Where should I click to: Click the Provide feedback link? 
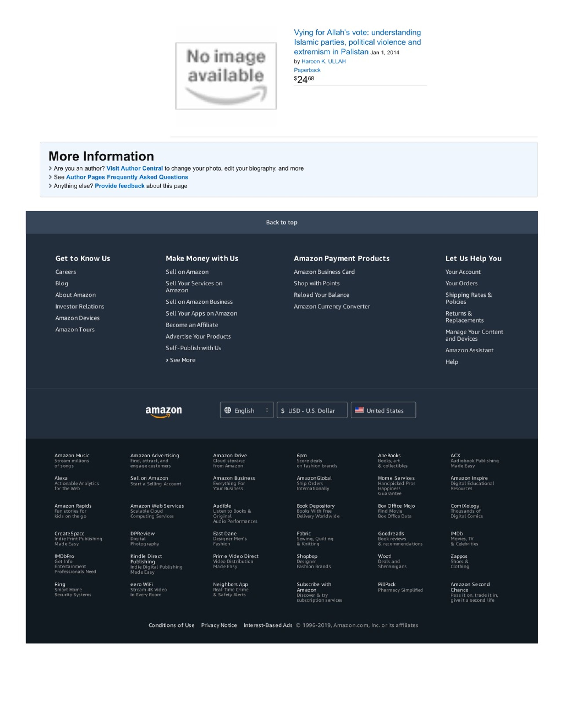point(120,186)
